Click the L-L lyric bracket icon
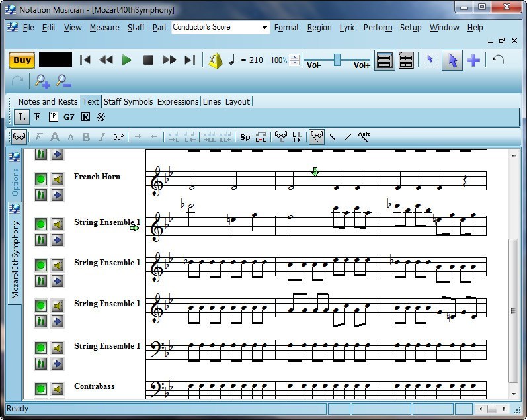 click(261, 136)
